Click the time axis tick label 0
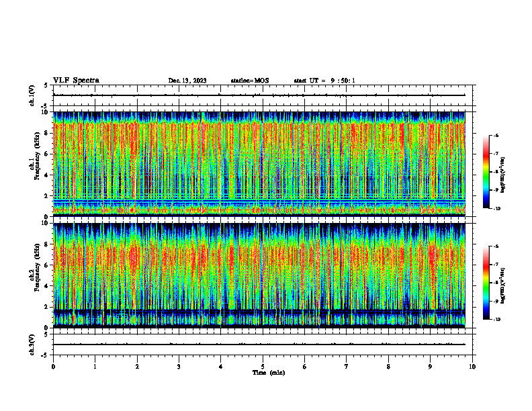The width and height of the screenshot is (532, 411). tap(53, 367)
